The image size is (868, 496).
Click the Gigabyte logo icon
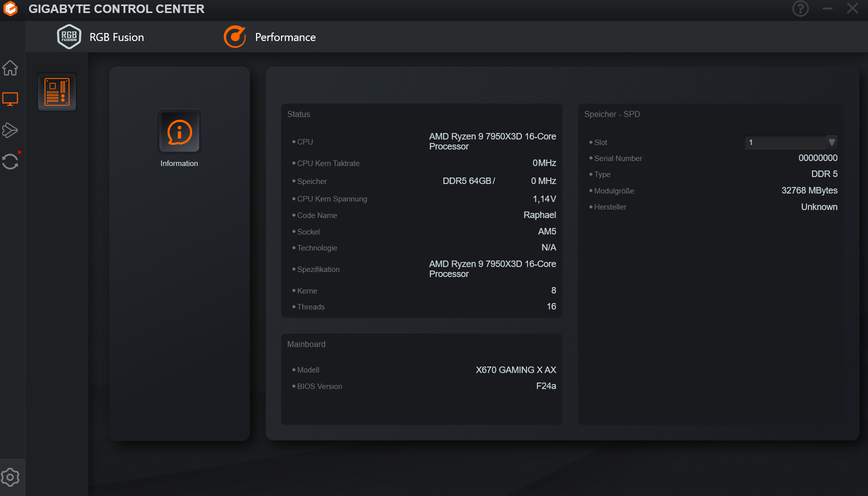(10, 8)
